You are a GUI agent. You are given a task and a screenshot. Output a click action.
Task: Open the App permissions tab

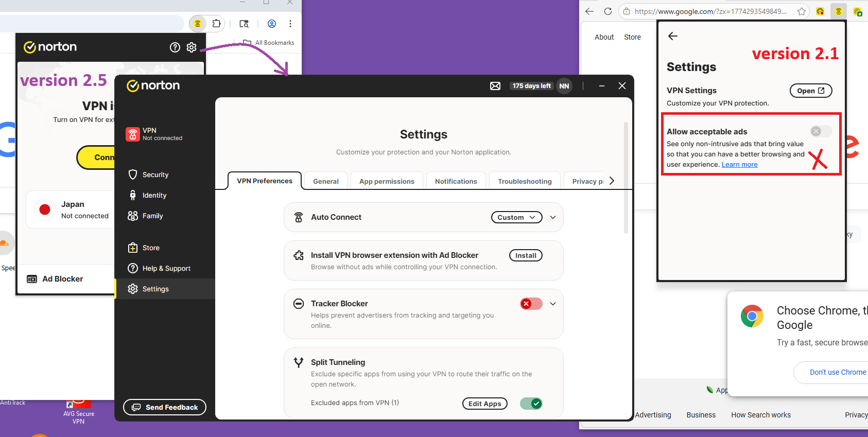point(387,181)
